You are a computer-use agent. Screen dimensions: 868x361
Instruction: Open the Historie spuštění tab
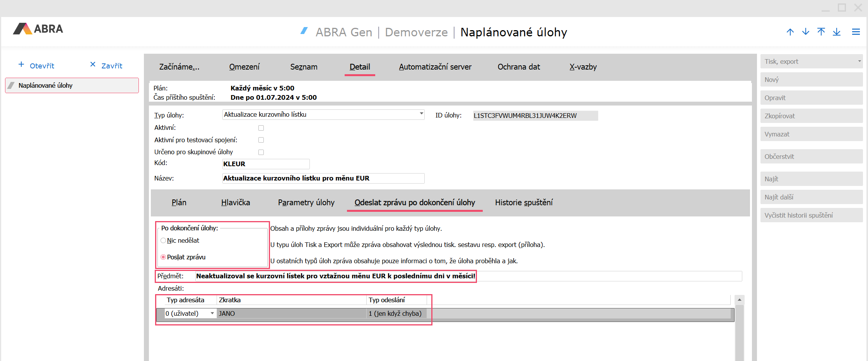[x=524, y=203]
